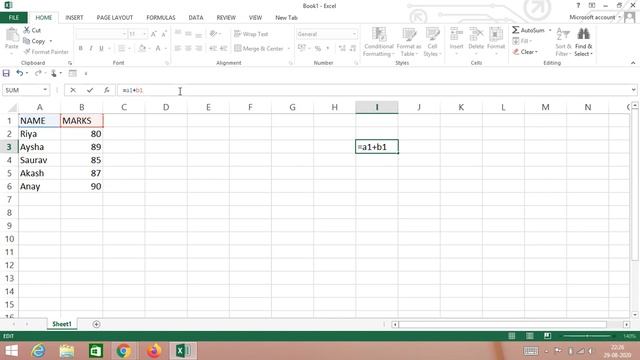Switch to the VIEW tab
Screen dimensions: 640x360
(x=256, y=18)
